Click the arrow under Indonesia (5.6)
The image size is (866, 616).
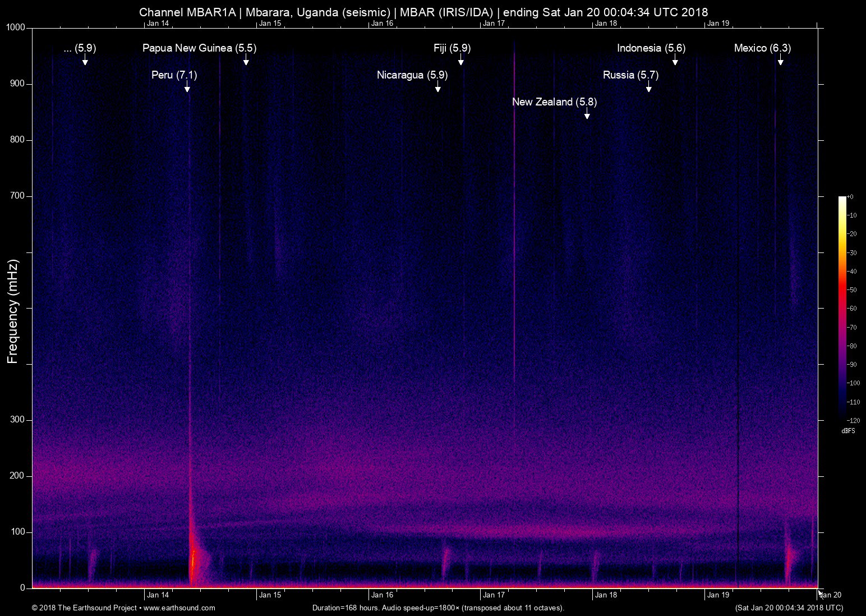[x=675, y=61]
